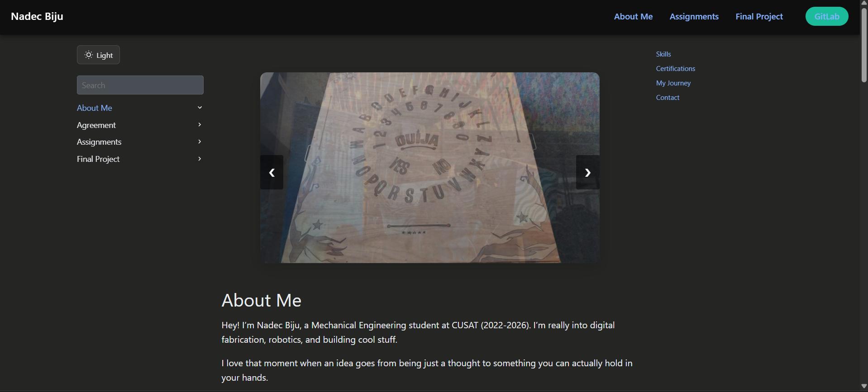Jump to the My Journey section

pyautogui.click(x=673, y=83)
